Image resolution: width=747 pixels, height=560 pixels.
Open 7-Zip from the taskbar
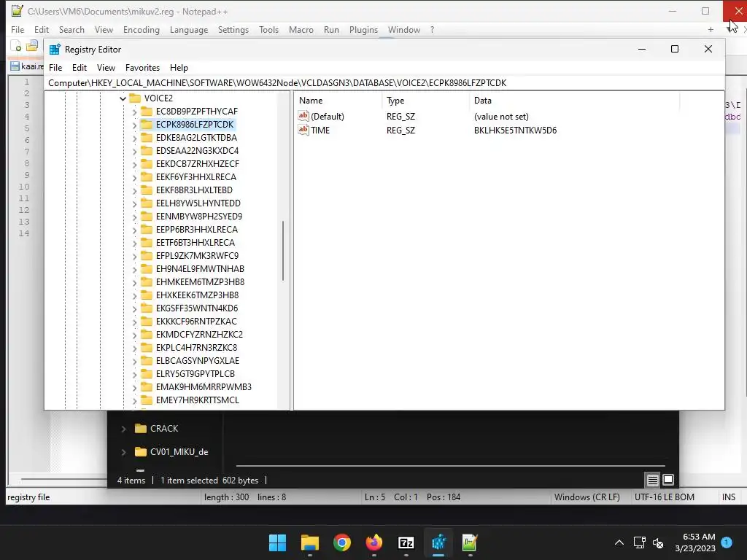tap(406, 542)
